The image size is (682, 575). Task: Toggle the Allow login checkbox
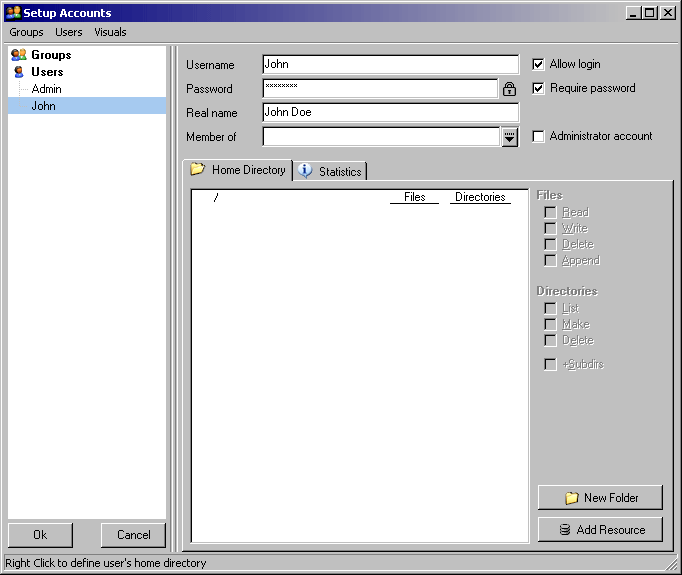538,64
